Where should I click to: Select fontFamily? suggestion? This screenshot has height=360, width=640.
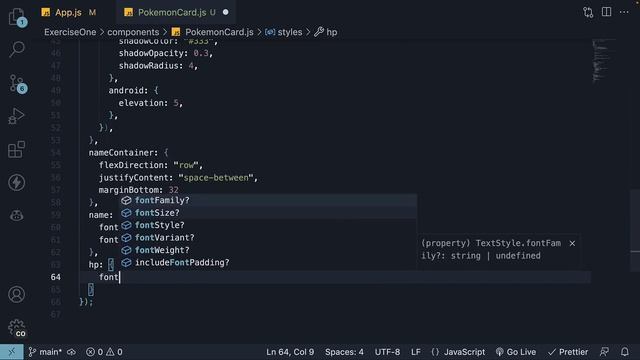(268, 200)
